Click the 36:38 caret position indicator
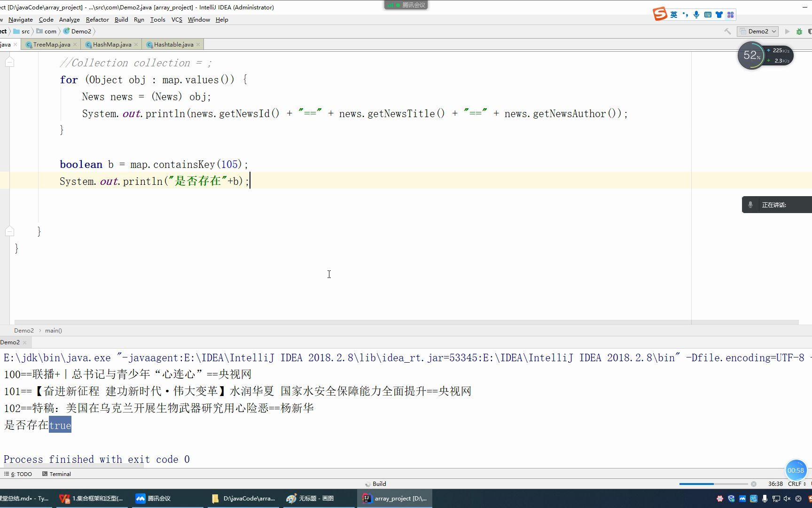This screenshot has height=508, width=812. (775, 484)
